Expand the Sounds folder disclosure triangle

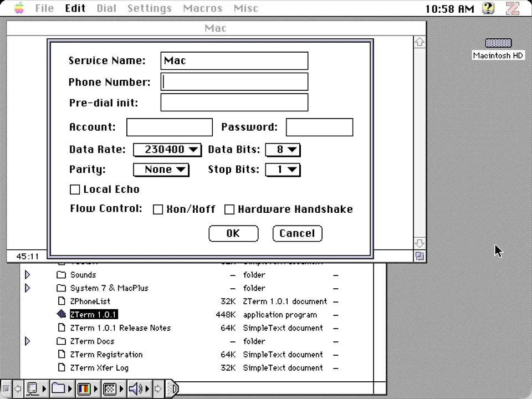coord(27,274)
